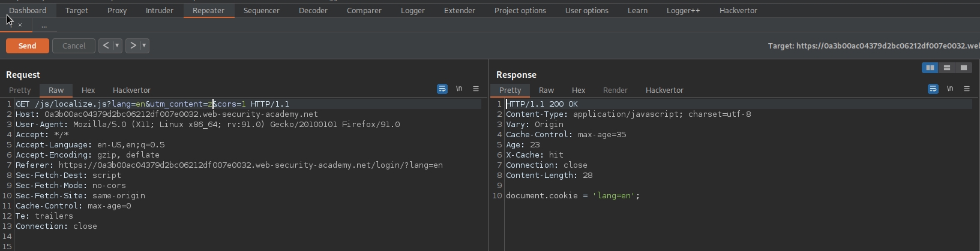The width and height of the screenshot is (980, 251).
Task: Expand the back history dropdown arrow
Action: point(117,46)
